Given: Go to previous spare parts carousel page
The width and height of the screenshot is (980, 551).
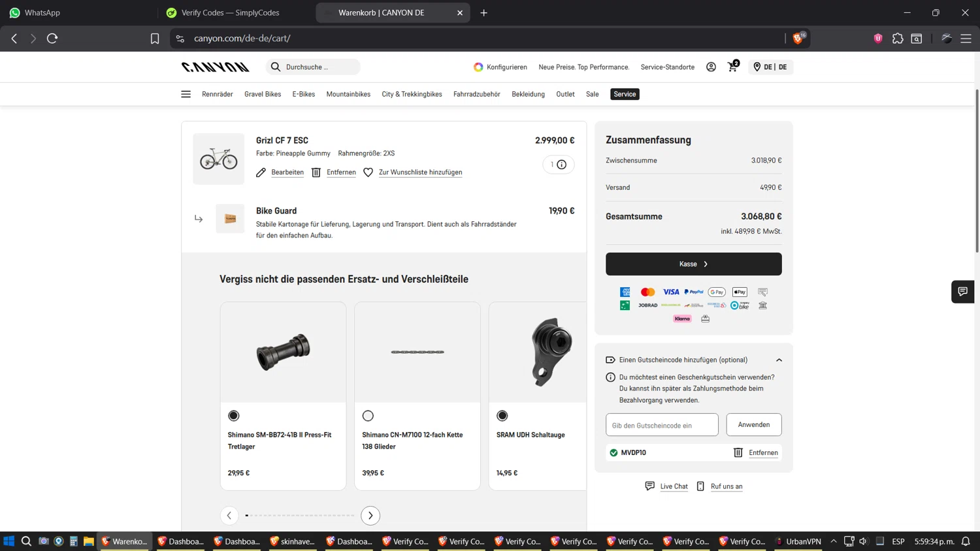Looking at the screenshot, I should (229, 516).
